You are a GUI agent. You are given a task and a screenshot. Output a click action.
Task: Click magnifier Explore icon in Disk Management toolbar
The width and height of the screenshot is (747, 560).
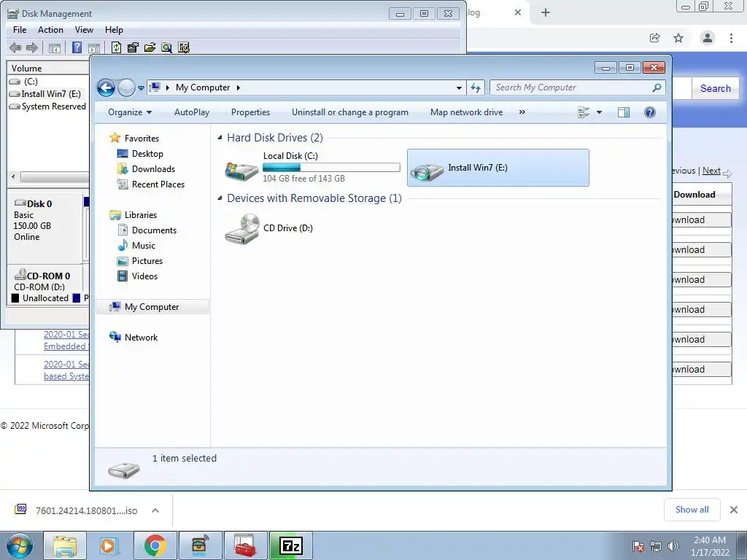point(166,47)
